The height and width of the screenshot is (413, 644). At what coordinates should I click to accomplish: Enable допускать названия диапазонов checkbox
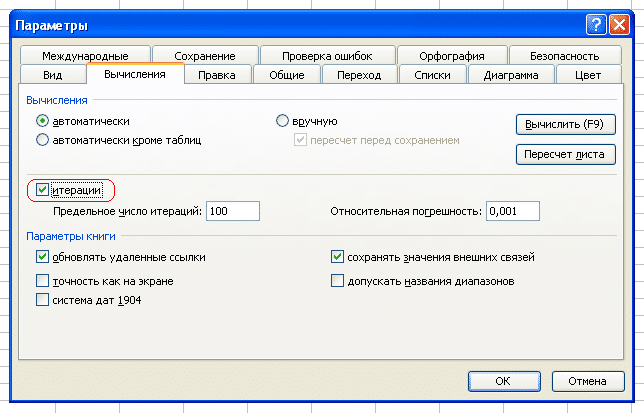click(x=337, y=281)
